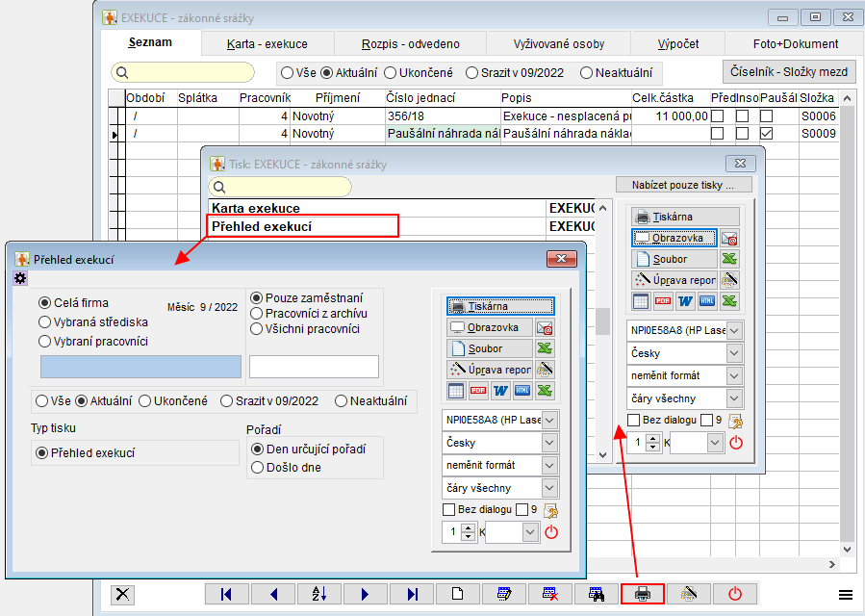Click red power icon in bottom toolbar

click(x=735, y=595)
